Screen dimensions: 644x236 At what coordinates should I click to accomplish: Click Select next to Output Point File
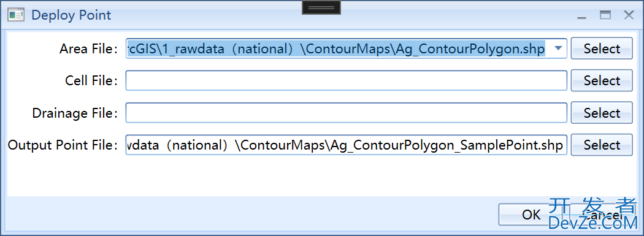(602, 145)
